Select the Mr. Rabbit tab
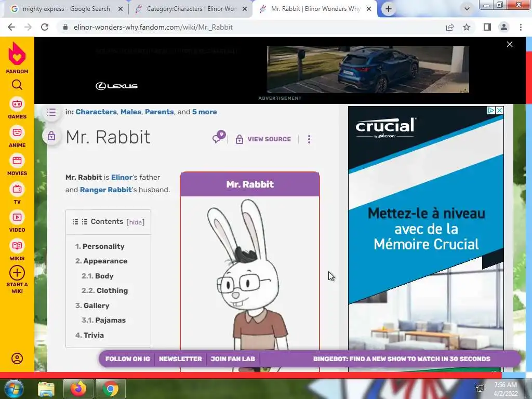Screen dimensions: 532x399 (315, 9)
